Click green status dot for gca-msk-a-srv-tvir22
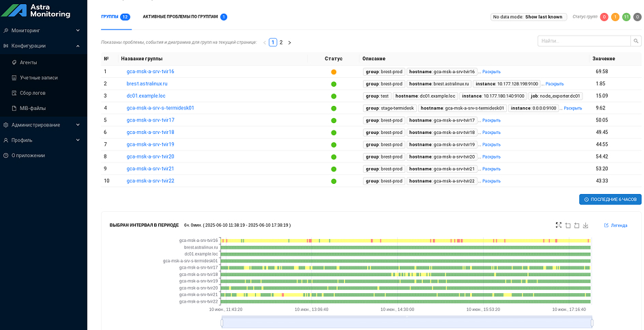Image resolution: width=644 pixels, height=330 pixels. (x=334, y=181)
